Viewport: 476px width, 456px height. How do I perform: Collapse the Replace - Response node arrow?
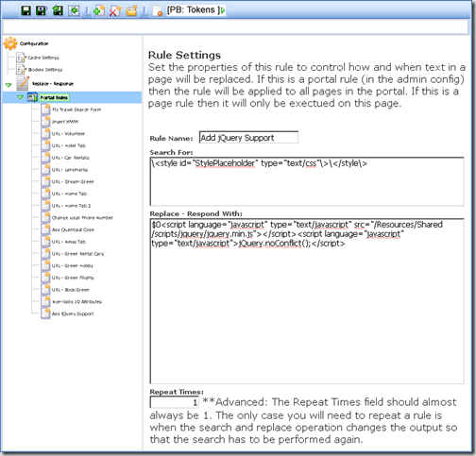point(8,84)
